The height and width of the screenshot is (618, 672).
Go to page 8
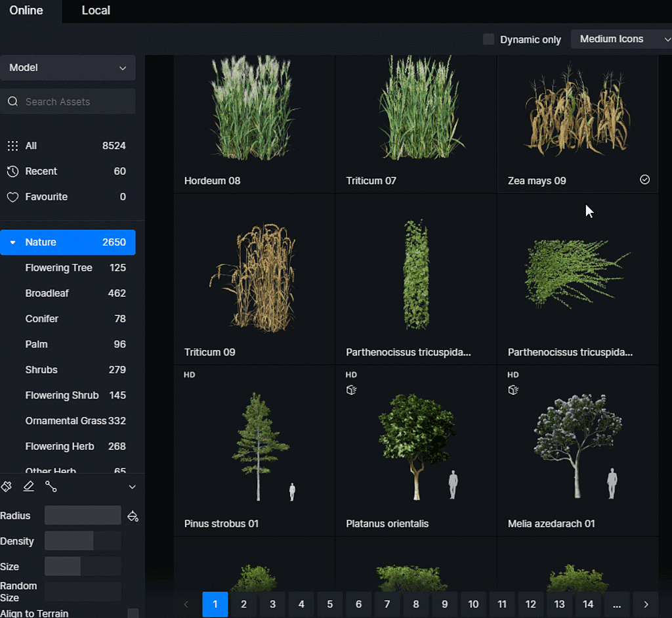(x=415, y=604)
